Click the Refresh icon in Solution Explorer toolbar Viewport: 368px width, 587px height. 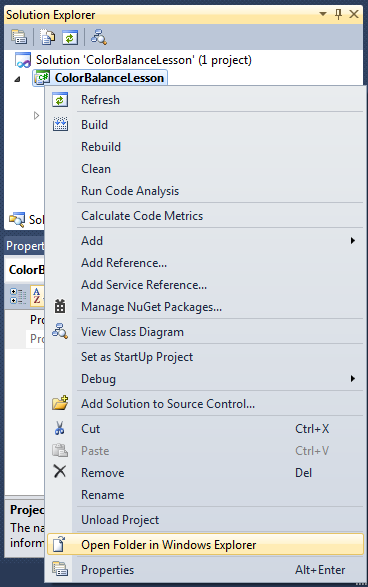point(70,37)
